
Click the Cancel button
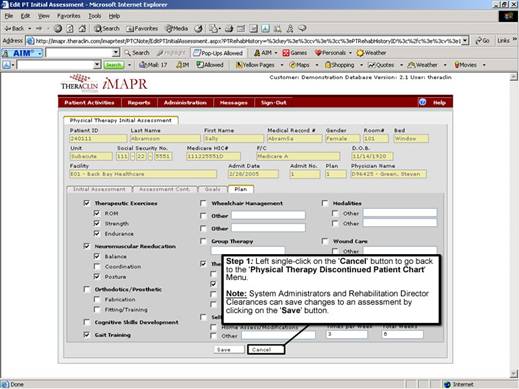[x=266, y=349]
